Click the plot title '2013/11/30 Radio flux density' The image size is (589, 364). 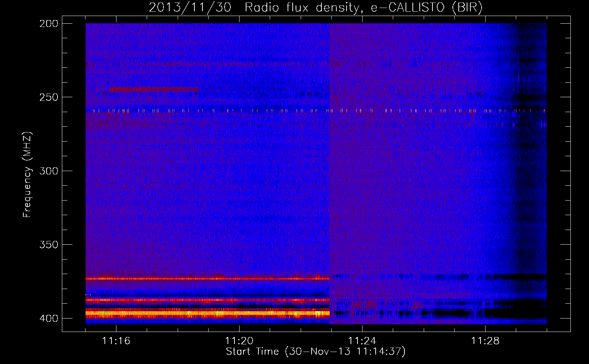[x=316, y=8]
